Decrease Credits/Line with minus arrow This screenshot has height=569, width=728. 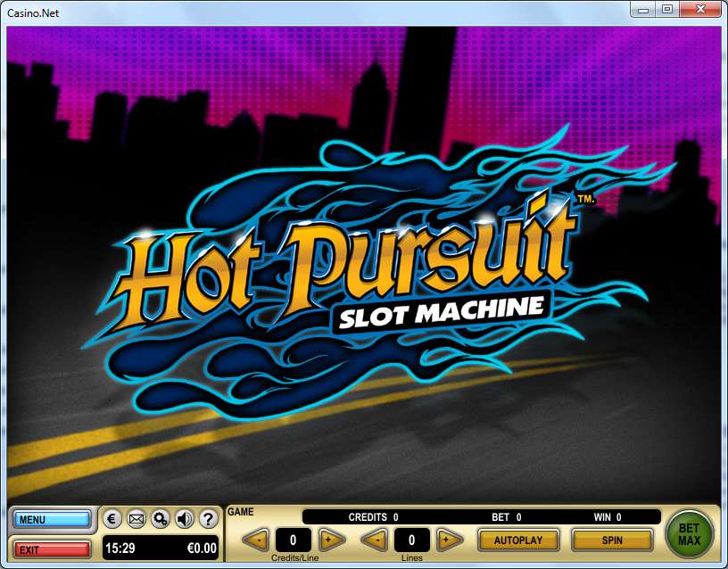(x=256, y=540)
